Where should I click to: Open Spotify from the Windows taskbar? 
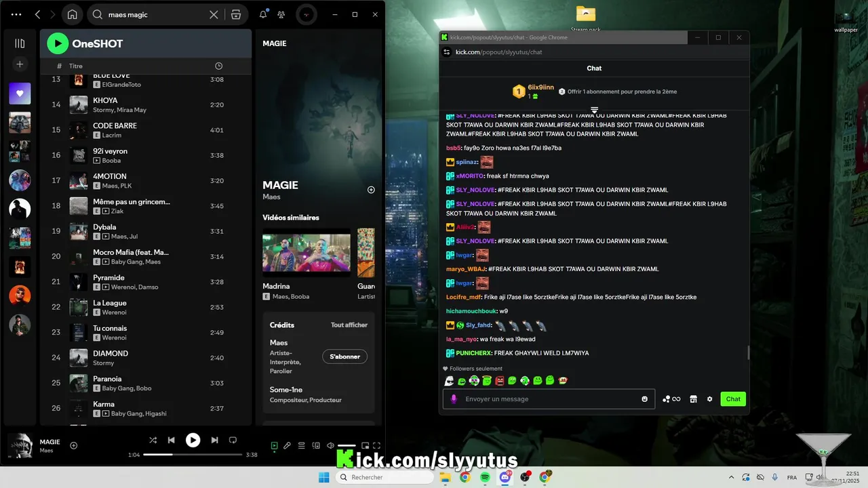485,477
